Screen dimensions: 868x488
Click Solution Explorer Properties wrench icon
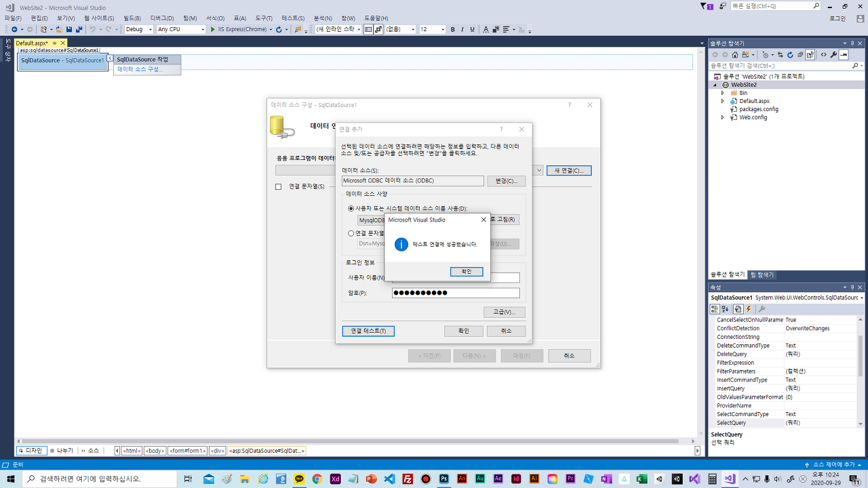[x=833, y=55]
